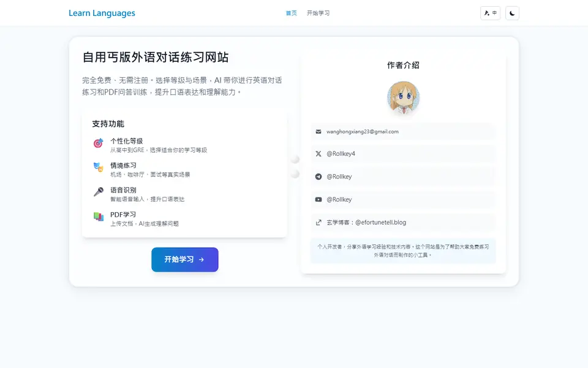Click the 自用丐版外语对话练习网站 main title
The image size is (588, 368).
pos(155,57)
